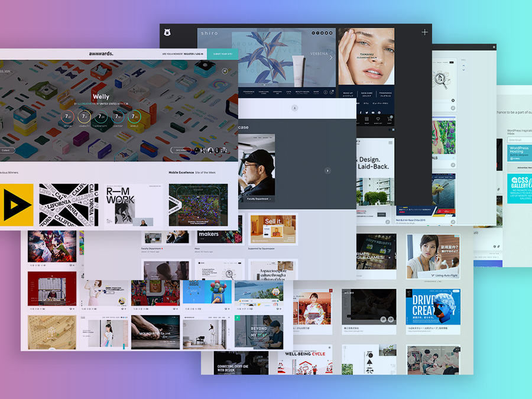
Task: Open the anime characters thumbnail
Action: click(51, 246)
